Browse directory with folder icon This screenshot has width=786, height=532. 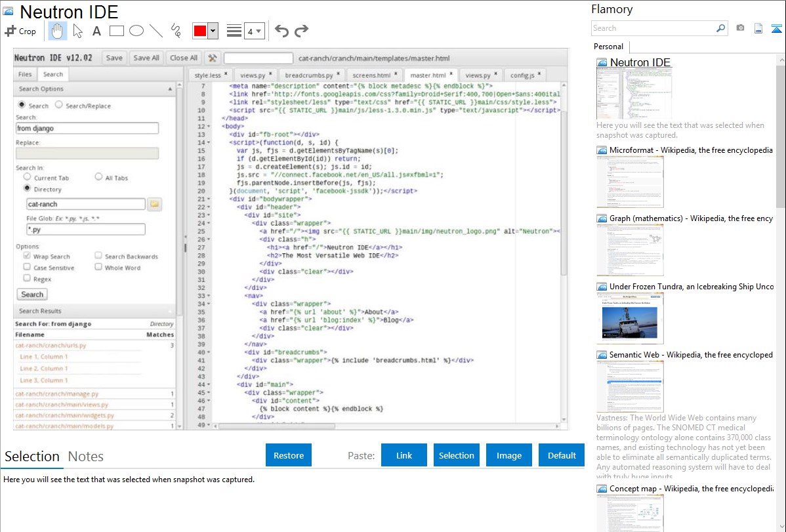pyautogui.click(x=154, y=204)
